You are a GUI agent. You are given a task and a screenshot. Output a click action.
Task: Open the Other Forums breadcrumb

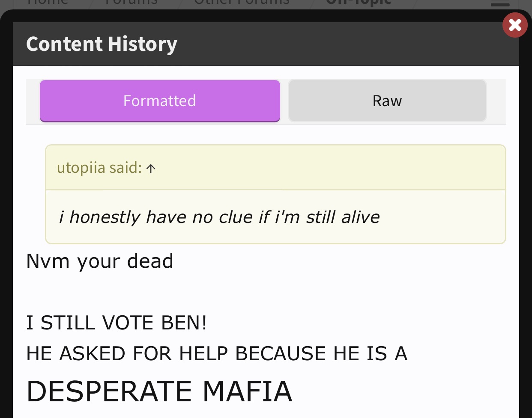242,3
